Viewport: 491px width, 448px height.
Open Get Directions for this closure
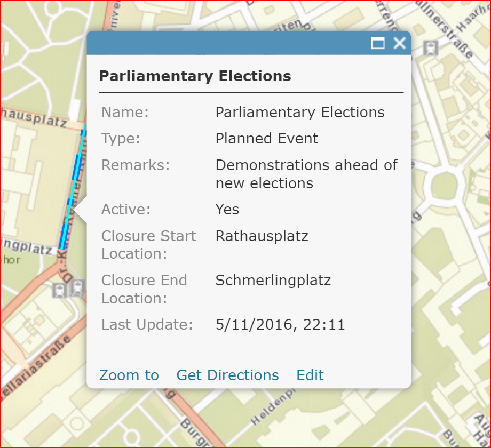pos(228,375)
